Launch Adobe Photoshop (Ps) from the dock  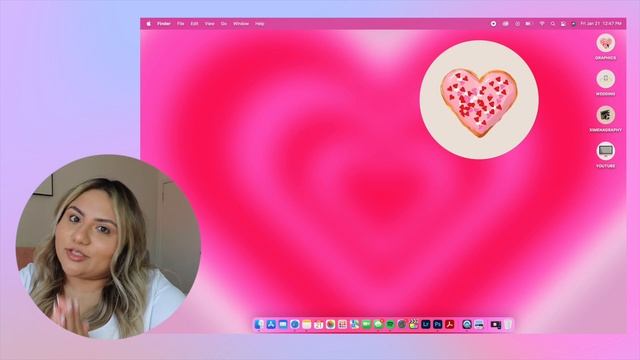pos(438,324)
